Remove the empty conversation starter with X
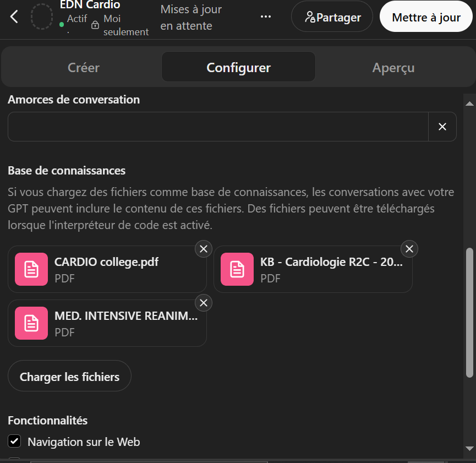 coord(442,127)
